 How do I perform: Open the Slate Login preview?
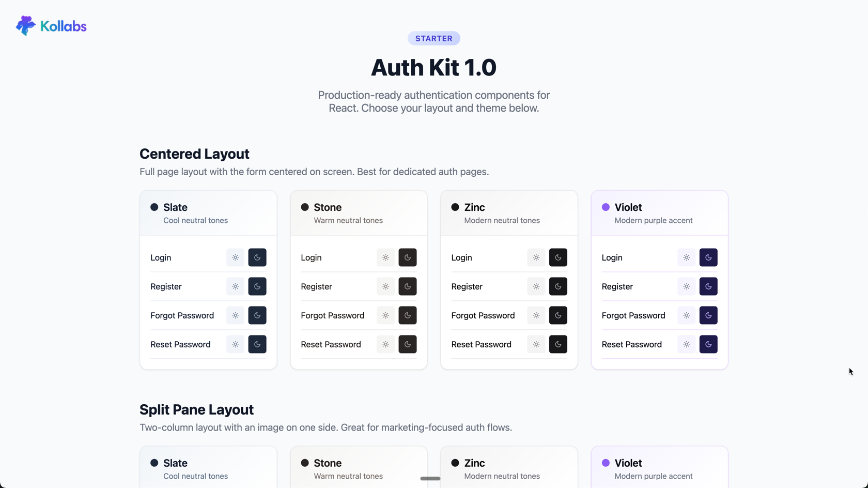160,257
